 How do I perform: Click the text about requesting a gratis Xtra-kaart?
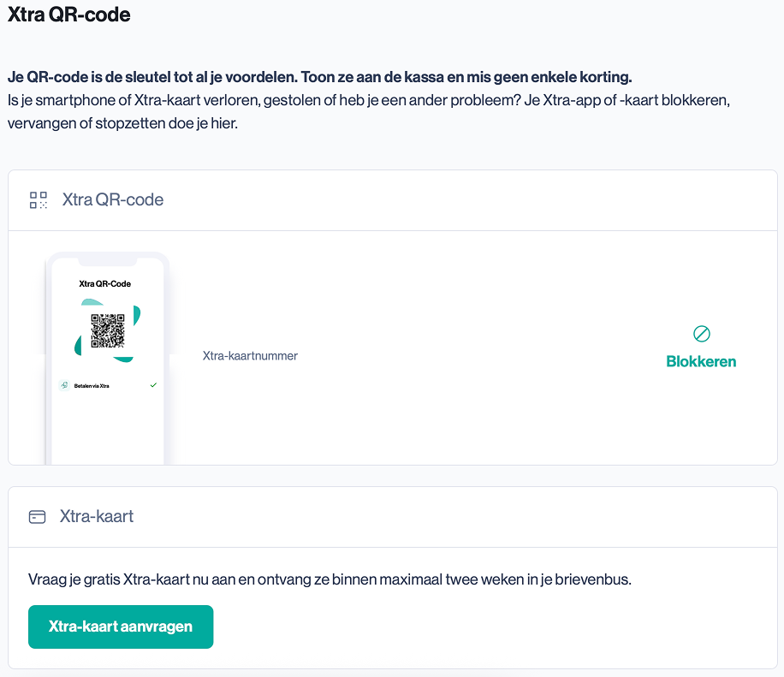point(330,579)
